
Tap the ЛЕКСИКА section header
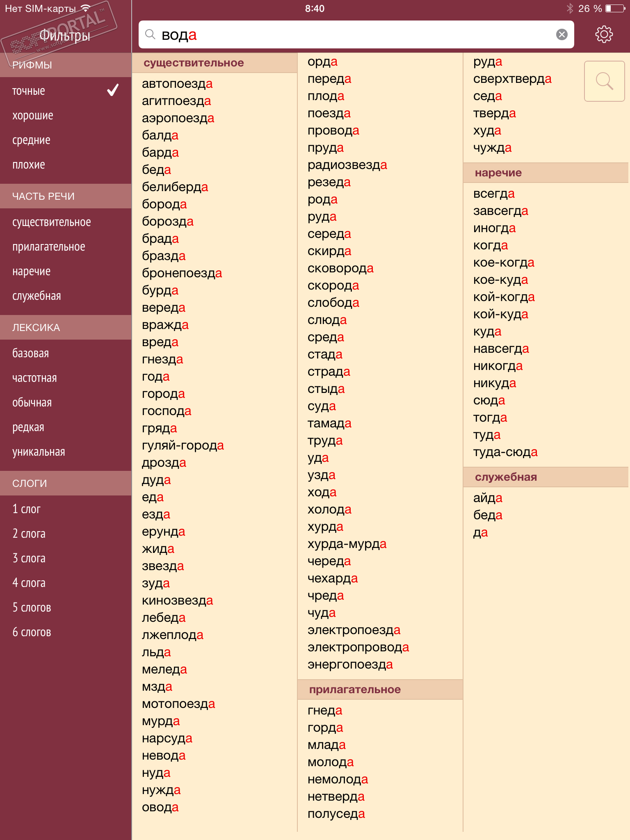pyautogui.click(x=66, y=327)
